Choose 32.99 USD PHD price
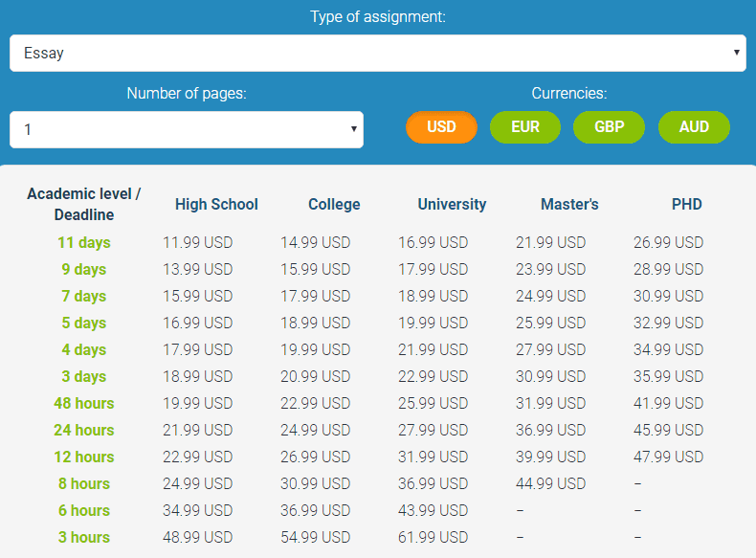 click(x=668, y=323)
